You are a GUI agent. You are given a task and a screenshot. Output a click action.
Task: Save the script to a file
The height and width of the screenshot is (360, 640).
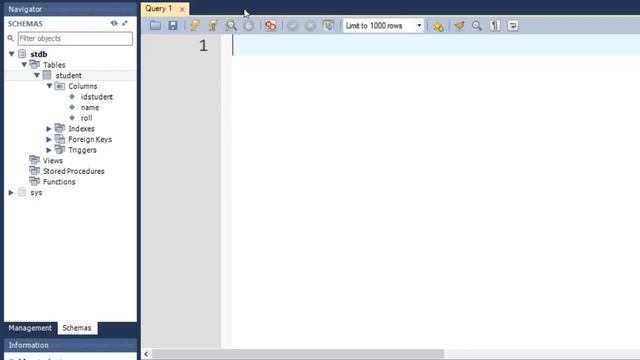point(173,26)
